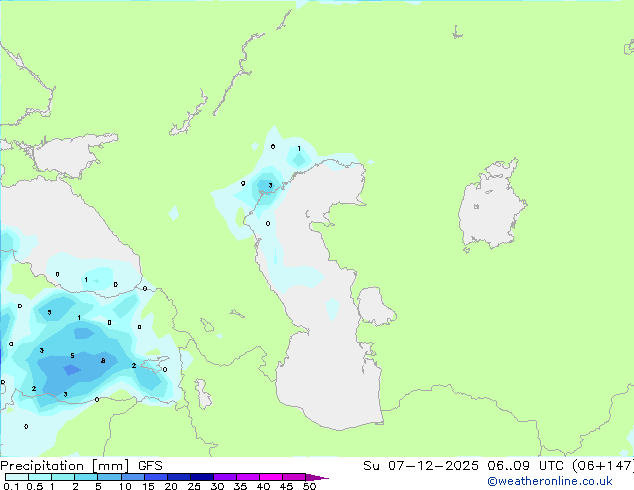Viewport: 634px width, 490px height.
Task: Click the legend swatch between 10 and 15
Action: 133,477
